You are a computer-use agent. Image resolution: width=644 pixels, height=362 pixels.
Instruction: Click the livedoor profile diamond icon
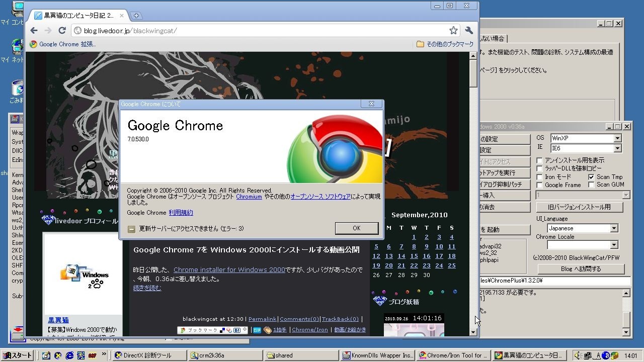[x=48, y=220]
